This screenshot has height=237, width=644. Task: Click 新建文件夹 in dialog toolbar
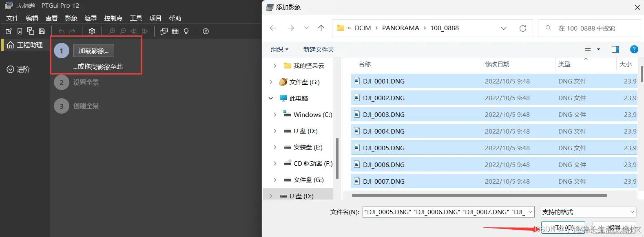click(x=319, y=49)
